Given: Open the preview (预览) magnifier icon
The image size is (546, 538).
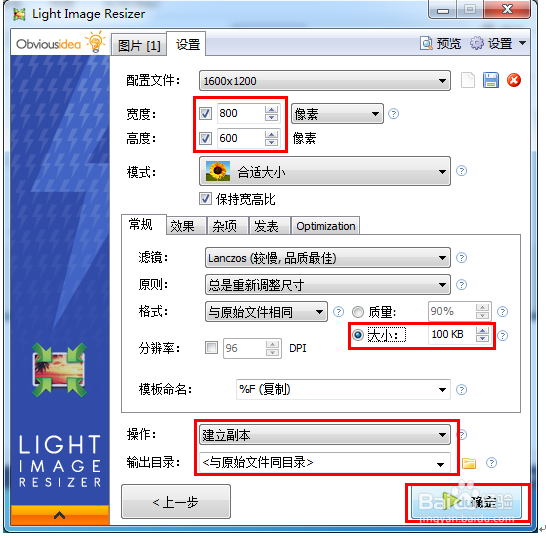Looking at the screenshot, I should pos(427,44).
